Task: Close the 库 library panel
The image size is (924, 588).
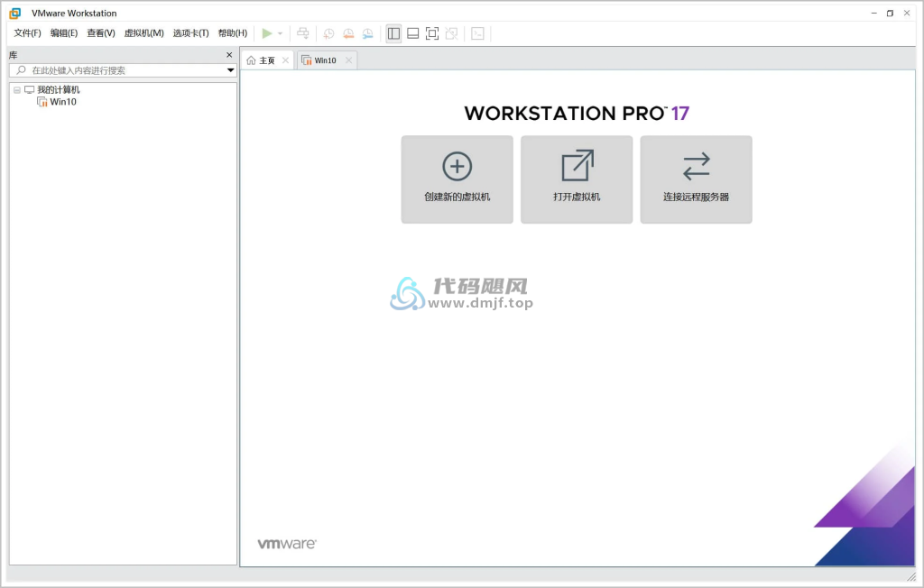Action: tap(229, 55)
